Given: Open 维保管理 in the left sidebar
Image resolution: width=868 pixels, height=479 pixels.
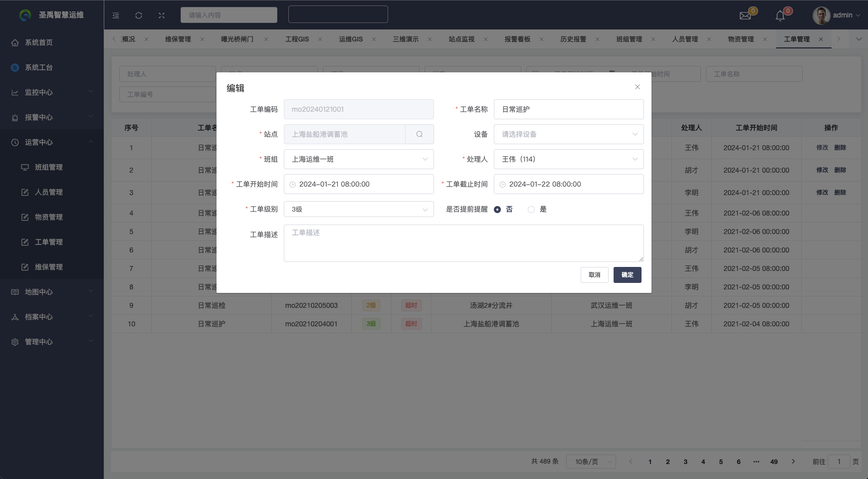Looking at the screenshot, I should (48, 267).
